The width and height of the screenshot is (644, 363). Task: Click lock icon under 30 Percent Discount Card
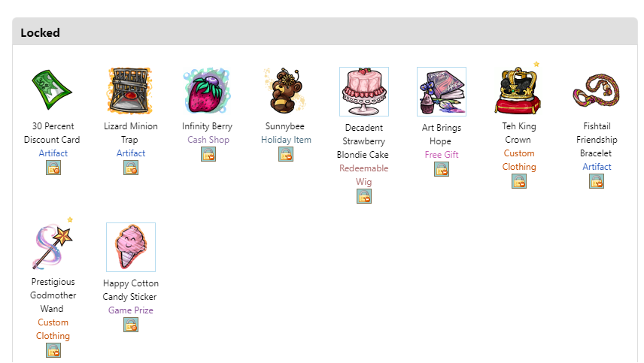[x=53, y=168]
